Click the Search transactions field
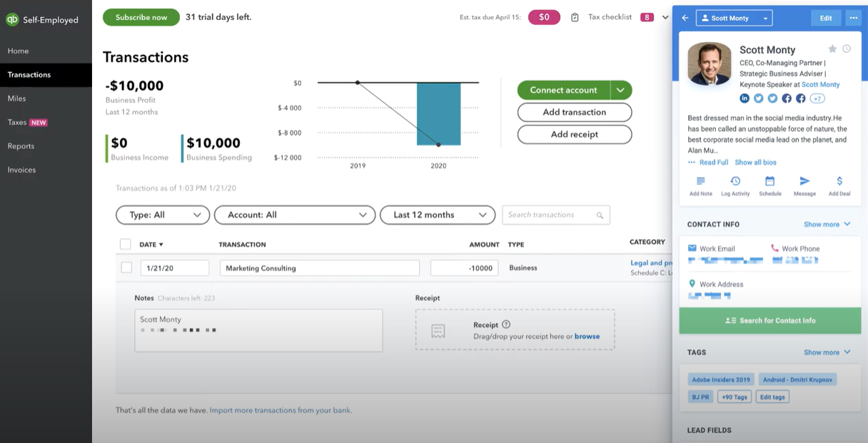This screenshot has height=443, width=868. tap(550, 215)
